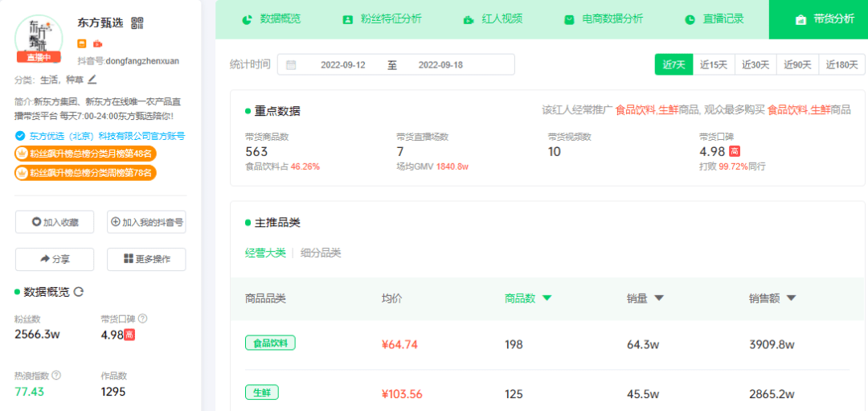Click the 3909.8w sales amount
This screenshot has height=411, width=868.
(772, 344)
